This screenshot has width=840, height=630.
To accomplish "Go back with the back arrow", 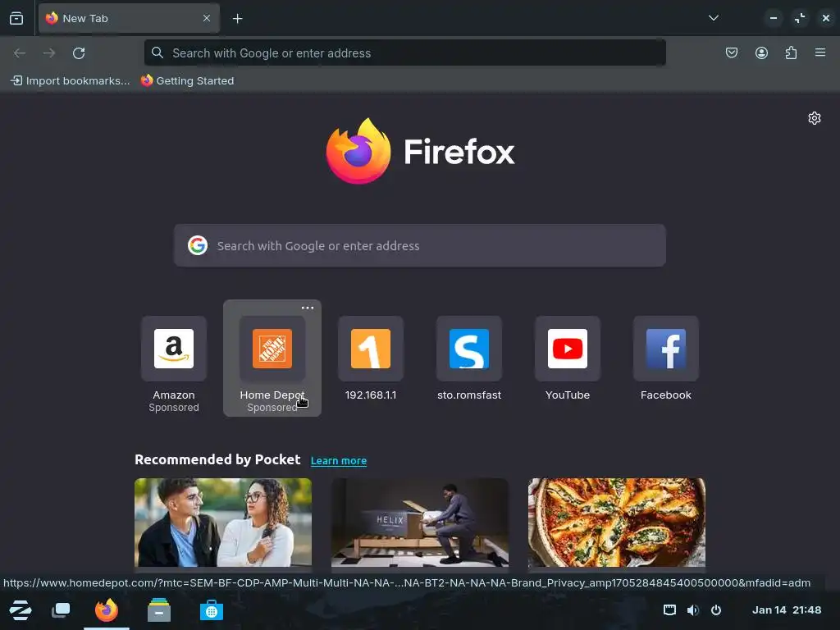I will (20, 53).
